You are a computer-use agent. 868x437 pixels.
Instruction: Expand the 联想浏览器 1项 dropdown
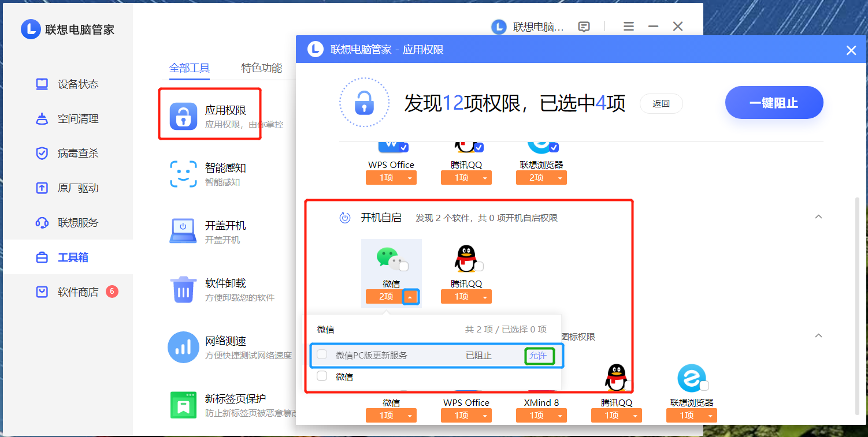(710, 416)
